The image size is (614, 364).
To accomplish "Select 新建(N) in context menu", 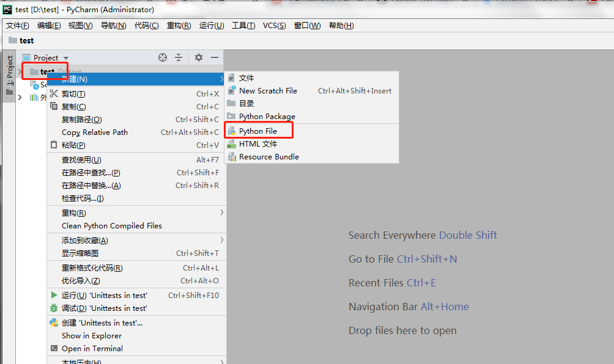I will 136,79.
